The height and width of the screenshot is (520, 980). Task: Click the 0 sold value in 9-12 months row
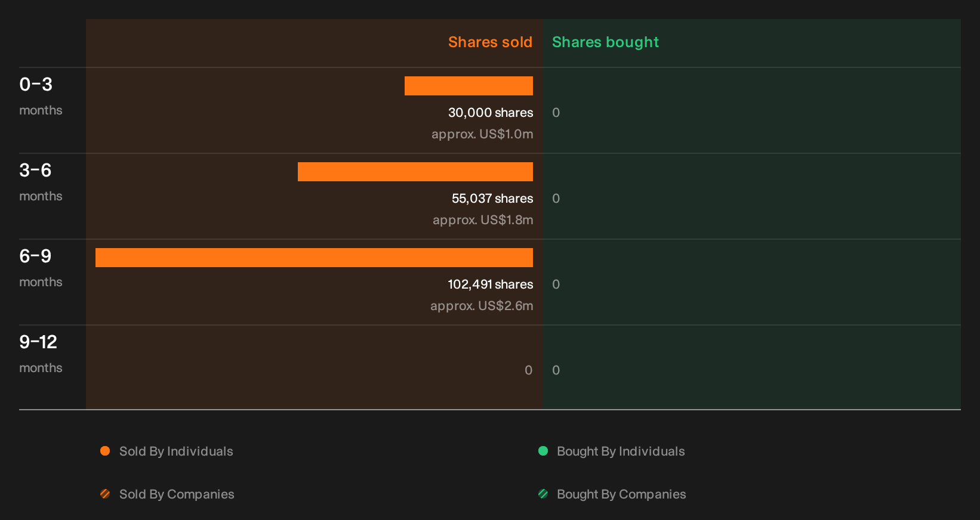528,370
